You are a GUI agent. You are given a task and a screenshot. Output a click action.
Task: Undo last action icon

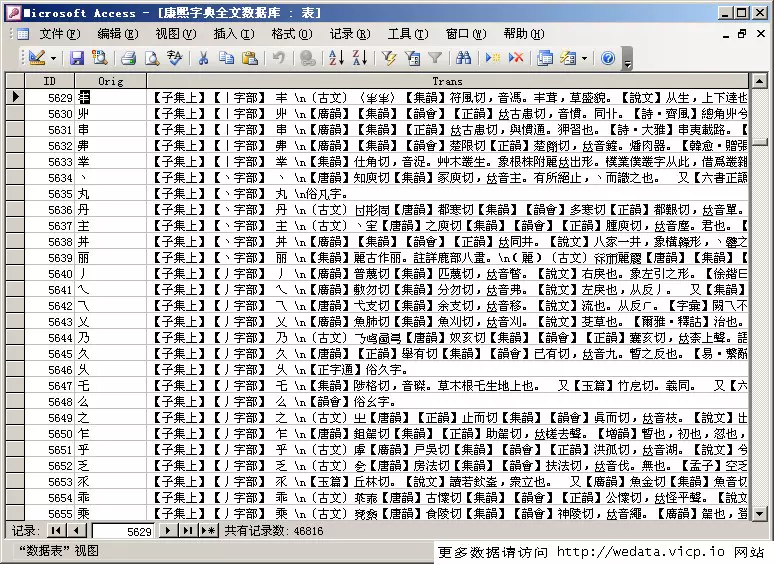tap(278, 58)
